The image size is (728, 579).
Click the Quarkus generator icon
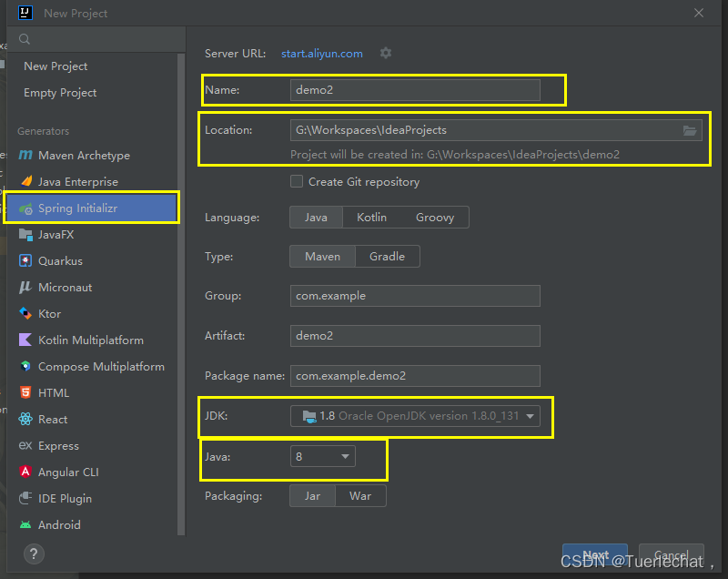25,261
